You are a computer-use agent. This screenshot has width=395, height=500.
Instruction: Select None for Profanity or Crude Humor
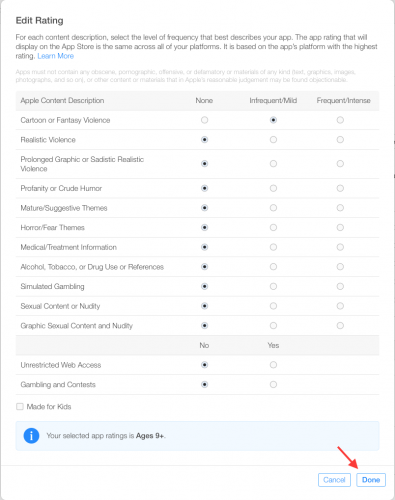204,188
